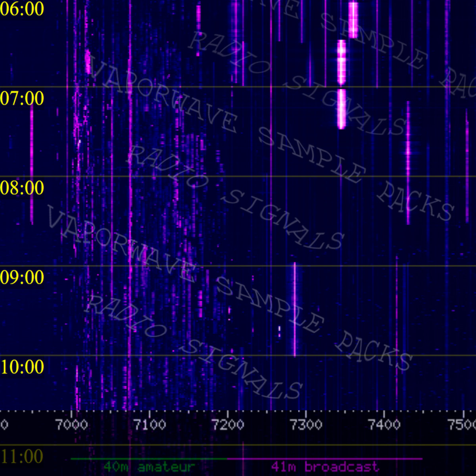Select the 7300 frequency label
Viewport: 476px width, 476px height.
[306, 425]
